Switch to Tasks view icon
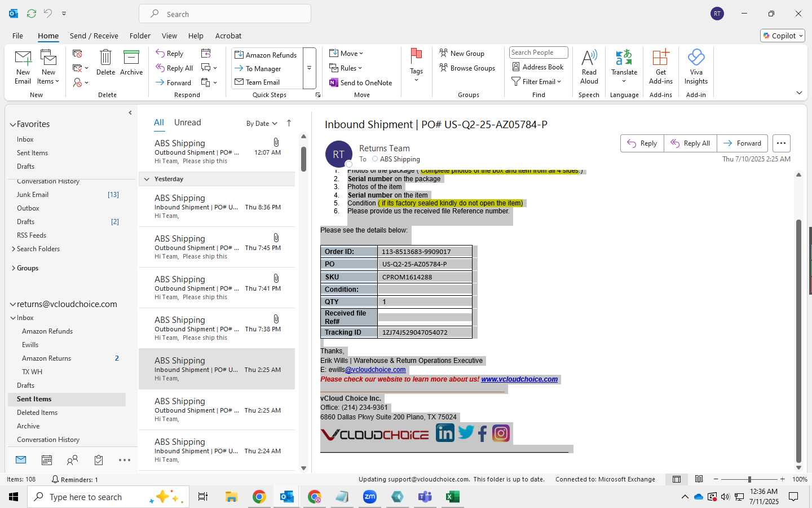 pos(99,460)
